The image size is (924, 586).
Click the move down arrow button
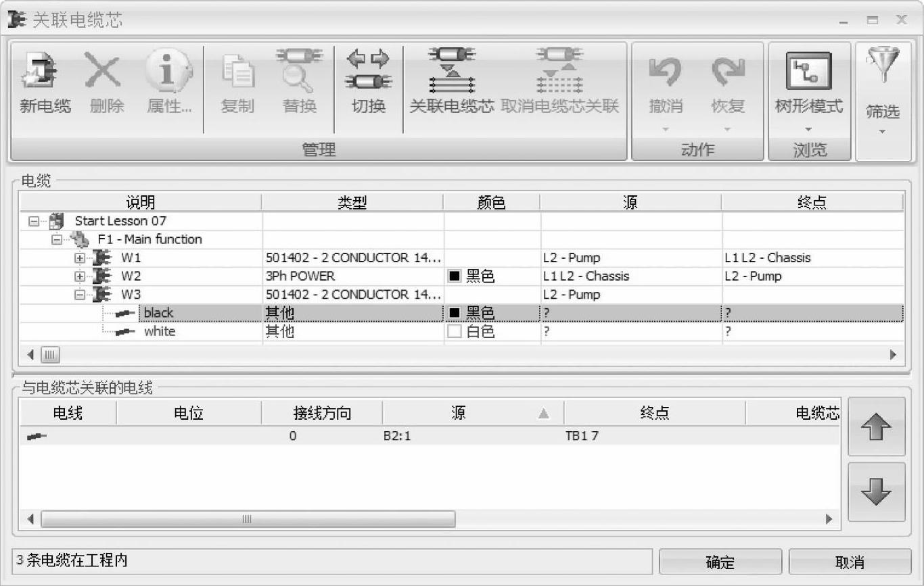[877, 493]
